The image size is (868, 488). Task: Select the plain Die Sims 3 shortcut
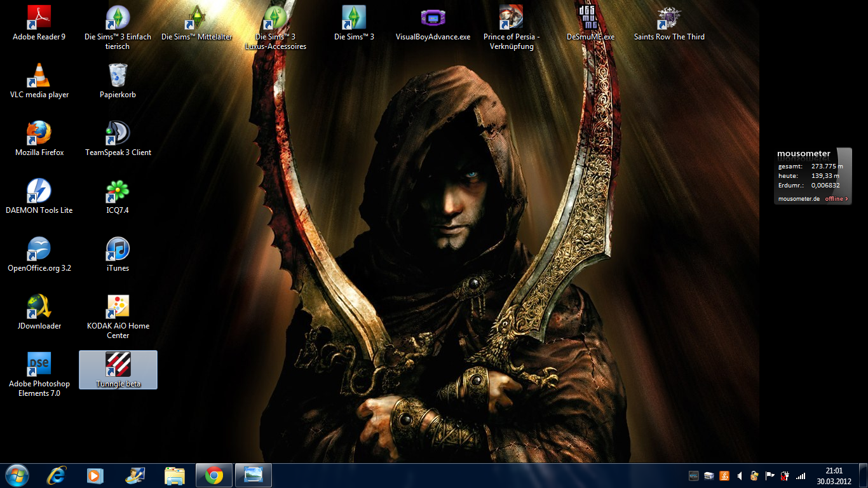pyautogui.click(x=354, y=22)
